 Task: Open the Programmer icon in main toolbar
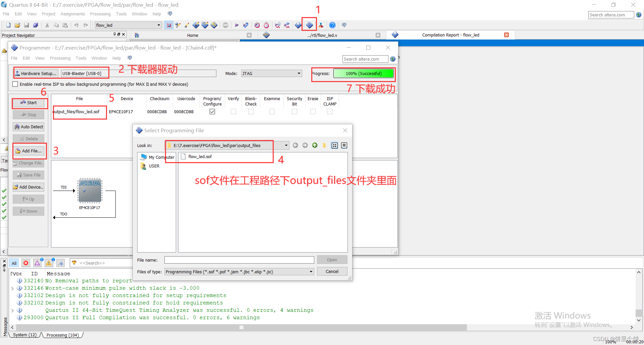[x=309, y=25]
